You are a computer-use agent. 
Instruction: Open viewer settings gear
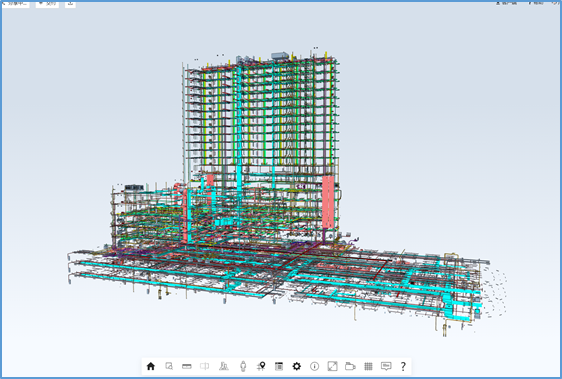296,366
